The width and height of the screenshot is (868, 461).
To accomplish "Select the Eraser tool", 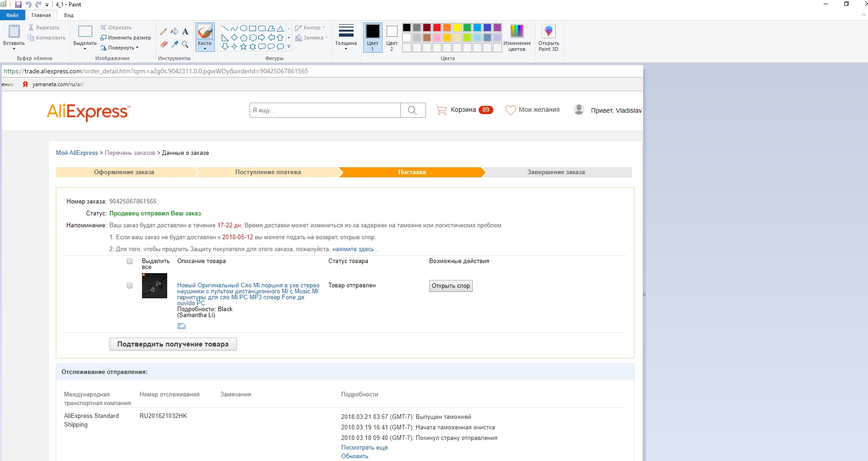I will (x=164, y=44).
